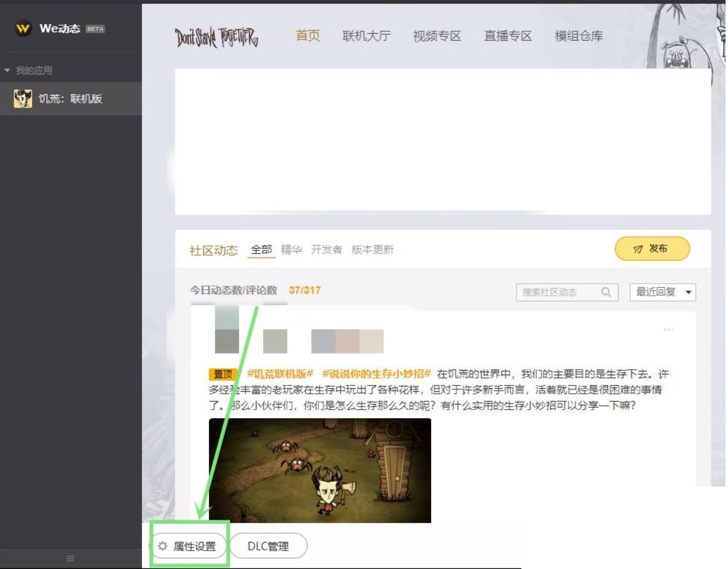Viewport: 728px width, 569px height.
Task: Click the 发布 button
Action: (x=652, y=249)
